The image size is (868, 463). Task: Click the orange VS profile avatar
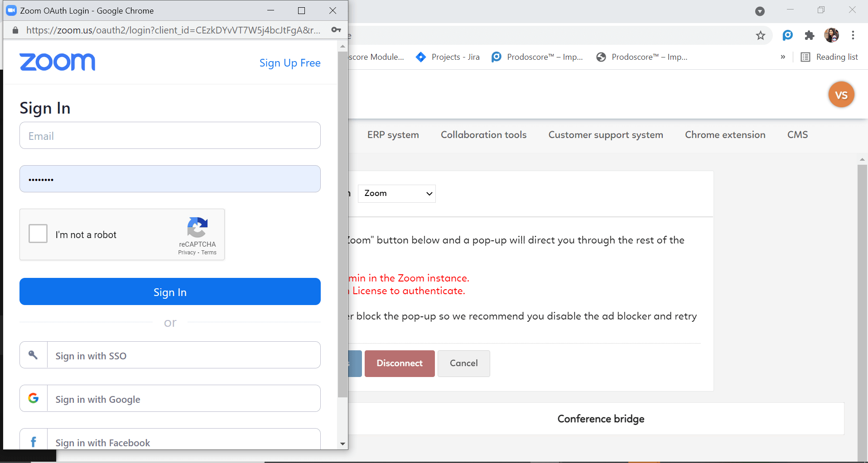841,95
